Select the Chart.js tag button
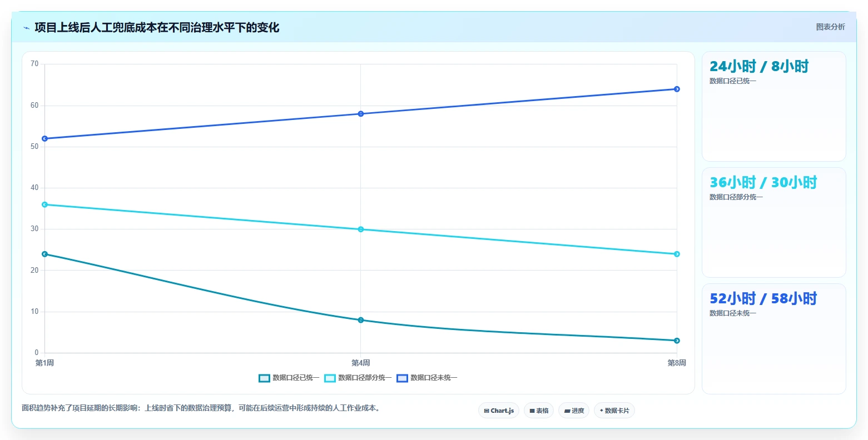Image resolution: width=868 pixels, height=440 pixels. tap(499, 411)
